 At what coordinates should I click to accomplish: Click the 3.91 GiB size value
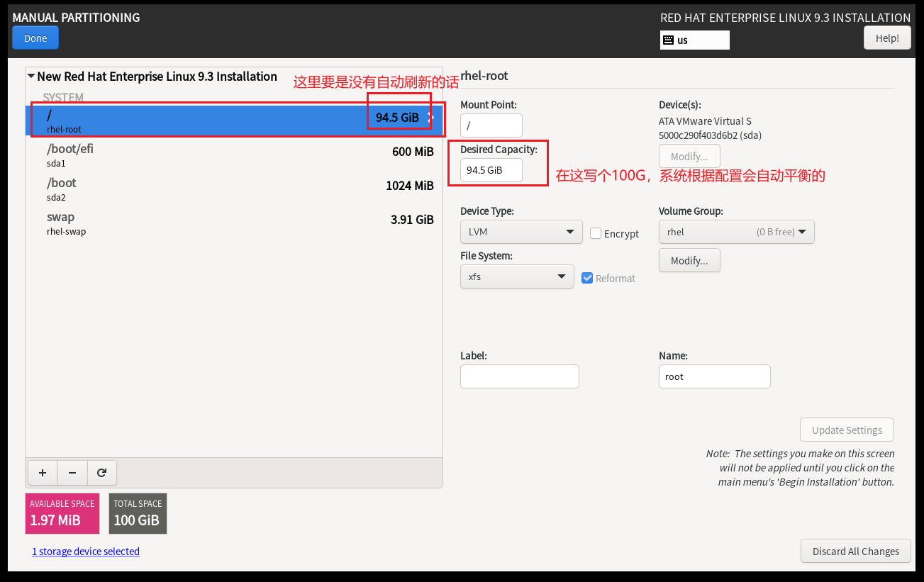[x=412, y=220]
